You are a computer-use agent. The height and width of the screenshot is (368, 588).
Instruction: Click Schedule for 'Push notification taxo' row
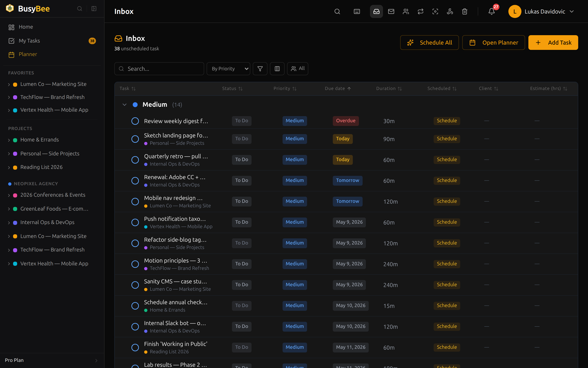447,222
